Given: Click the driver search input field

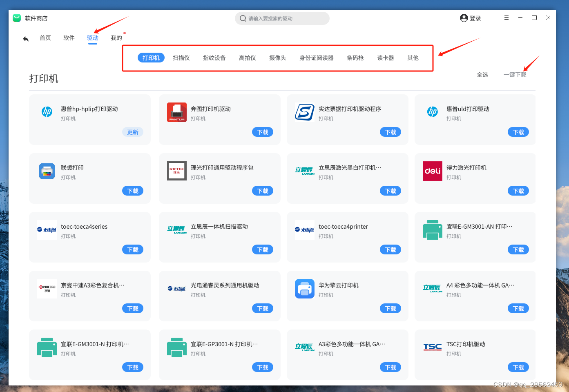Looking at the screenshot, I should pos(282,18).
